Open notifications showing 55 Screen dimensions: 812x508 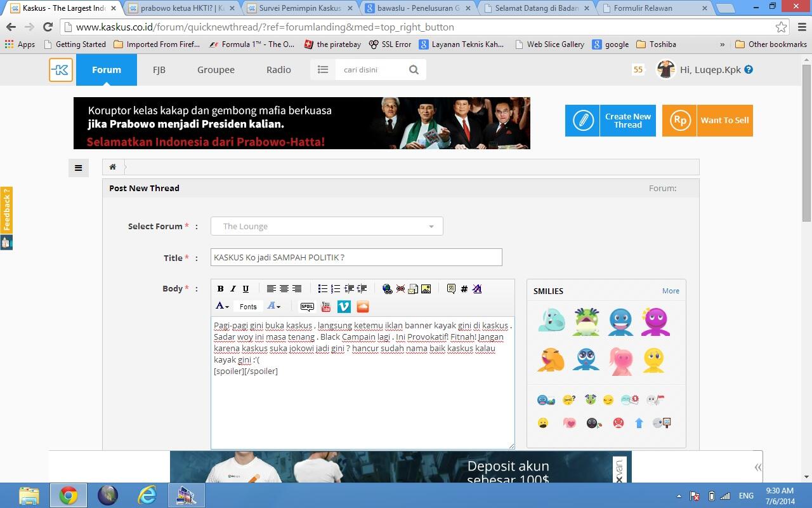coord(638,70)
